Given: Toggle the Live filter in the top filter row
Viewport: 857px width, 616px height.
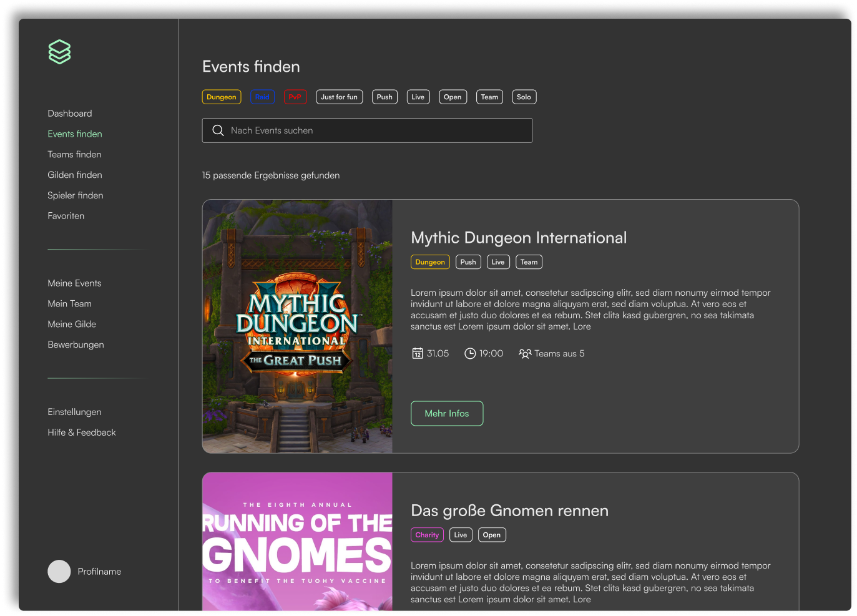Looking at the screenshot, I should pos(418,97).
